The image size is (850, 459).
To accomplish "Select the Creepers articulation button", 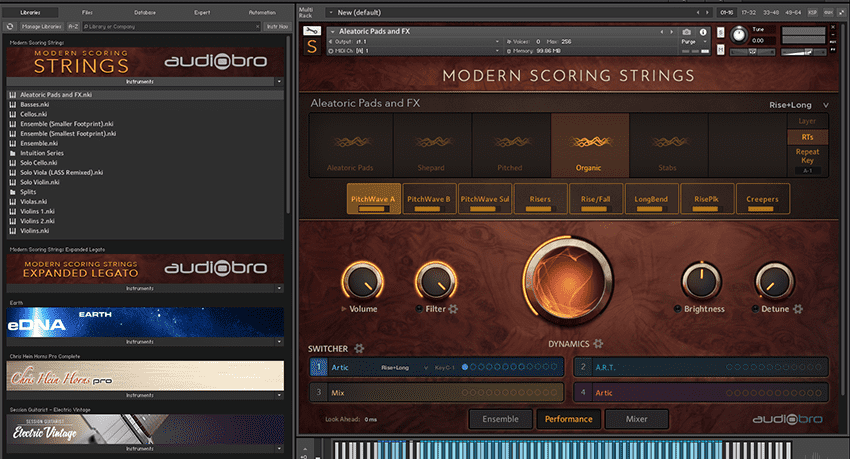I will [762, 199].
